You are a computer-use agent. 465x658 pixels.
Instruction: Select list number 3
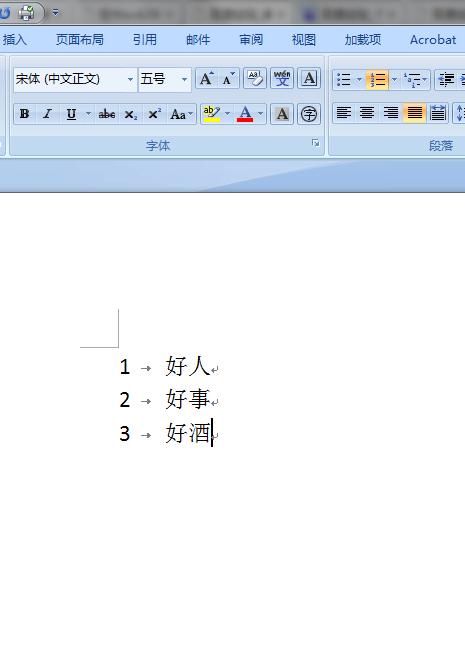coord(125,433)
